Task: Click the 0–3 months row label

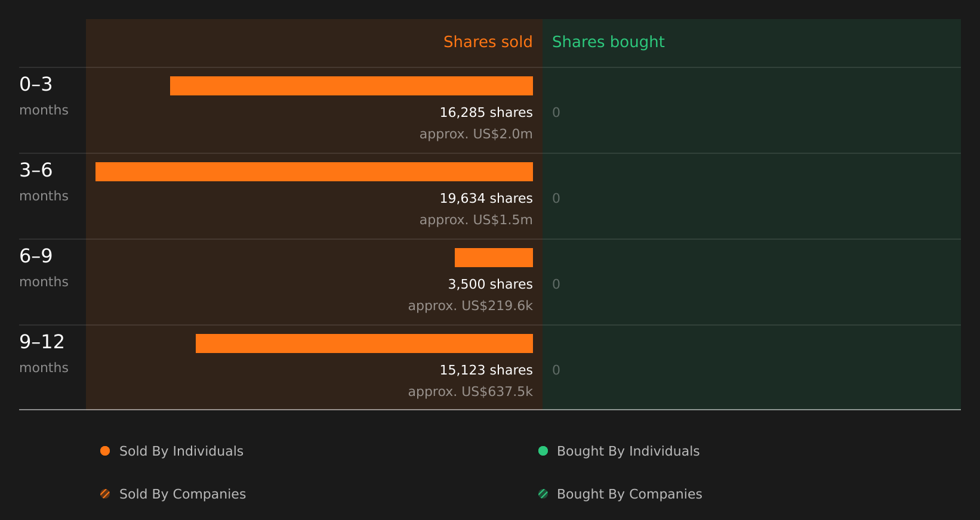Action: point(44,95)
